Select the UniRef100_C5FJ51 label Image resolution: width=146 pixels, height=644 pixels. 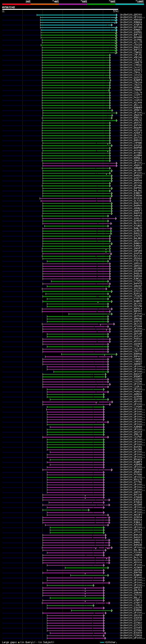(x=131, y=55)
